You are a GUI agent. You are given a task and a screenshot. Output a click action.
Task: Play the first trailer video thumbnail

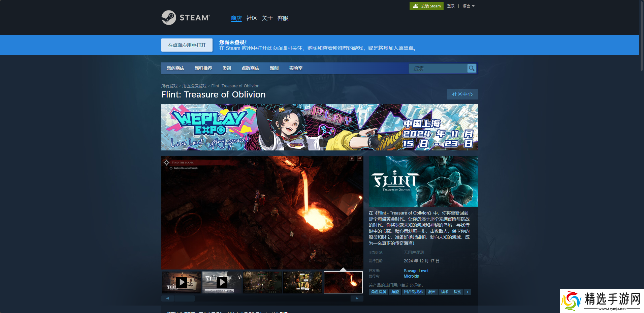182,282
